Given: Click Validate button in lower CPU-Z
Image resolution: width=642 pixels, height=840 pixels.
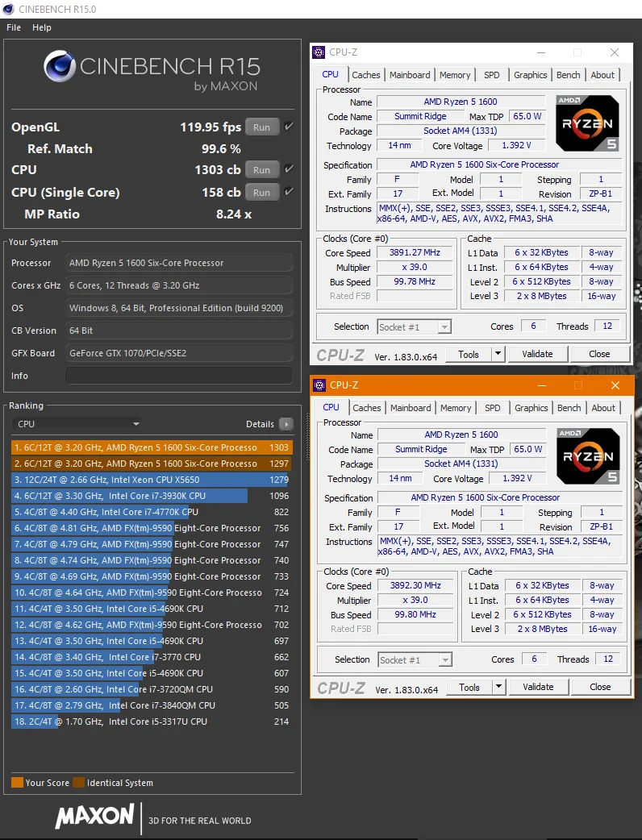Looking at the screenshot, I should pyautogui.click(x=539, y=688).
